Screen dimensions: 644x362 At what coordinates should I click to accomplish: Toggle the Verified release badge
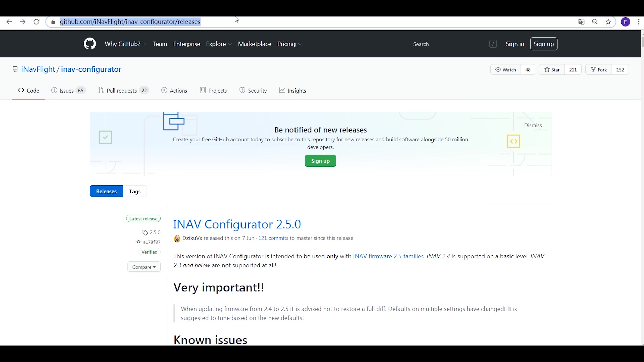point(150,251)
